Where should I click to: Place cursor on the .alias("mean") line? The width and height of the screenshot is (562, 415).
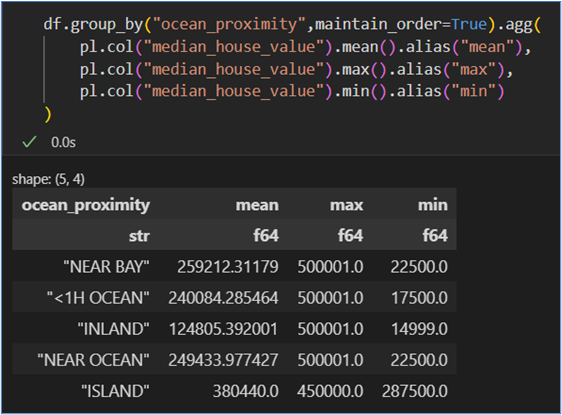pos(305,47)
